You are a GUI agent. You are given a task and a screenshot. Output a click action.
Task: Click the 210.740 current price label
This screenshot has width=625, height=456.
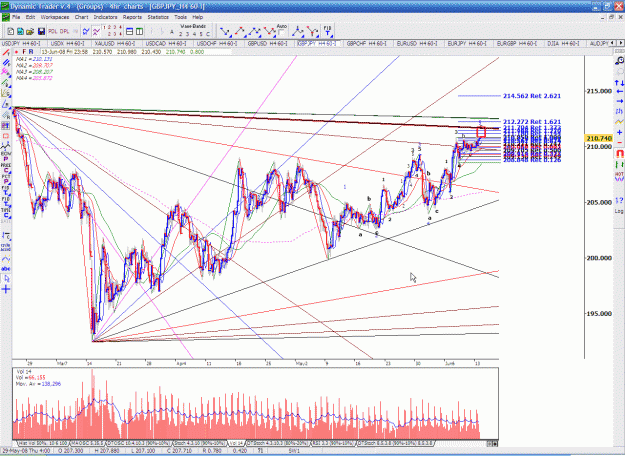pos(599,138)
